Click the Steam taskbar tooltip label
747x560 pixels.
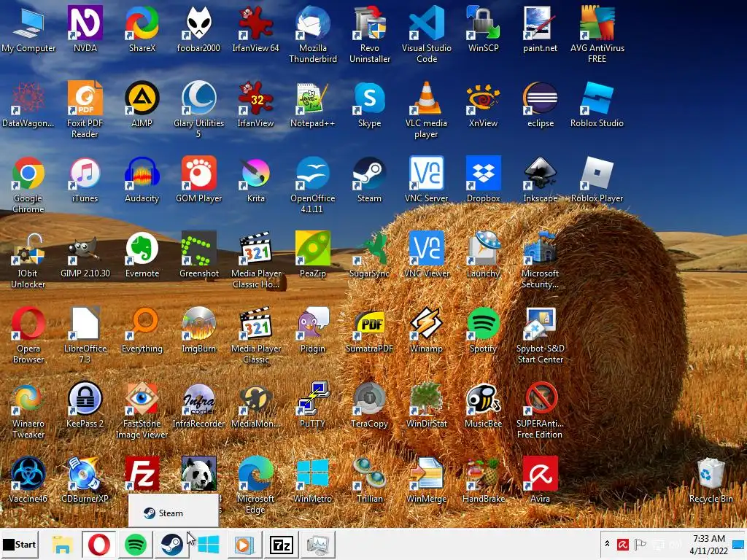(171, 513)
